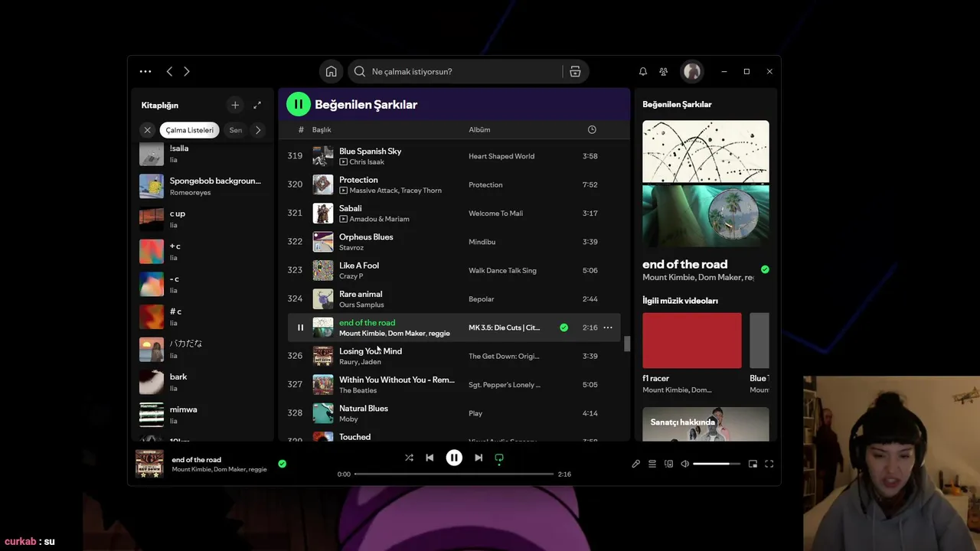Viewport: 980px width, 551px height.
Task: Toggle liked checkmark in now-playing bar
Action: 282,464
